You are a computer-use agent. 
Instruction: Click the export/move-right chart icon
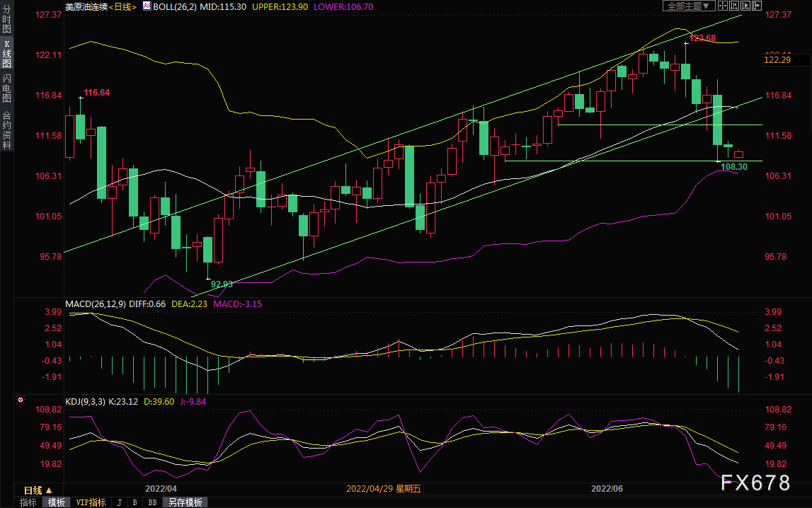[757, 6]
